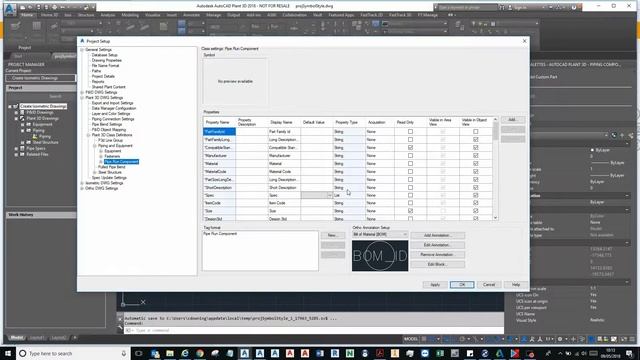Open the Collaborate ribbon tab
The height and width of the screenshot is (360, 640).
click(x=294, y=15)
